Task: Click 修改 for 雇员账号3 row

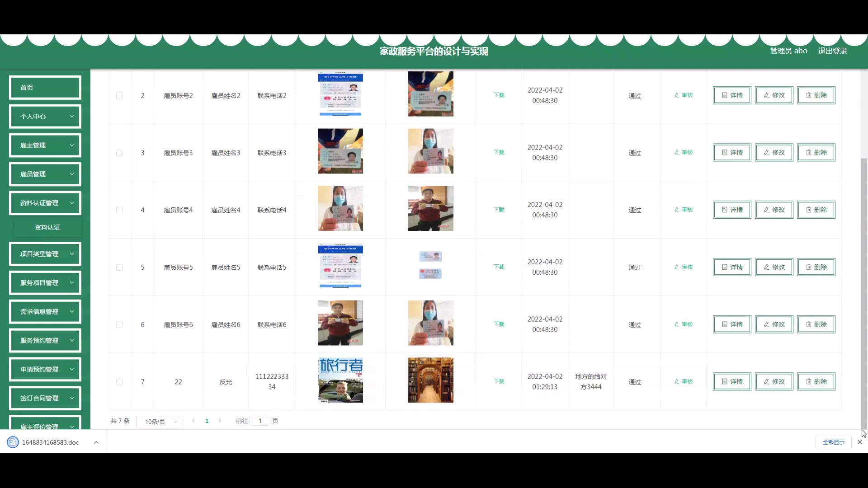Action: [774, 153]
